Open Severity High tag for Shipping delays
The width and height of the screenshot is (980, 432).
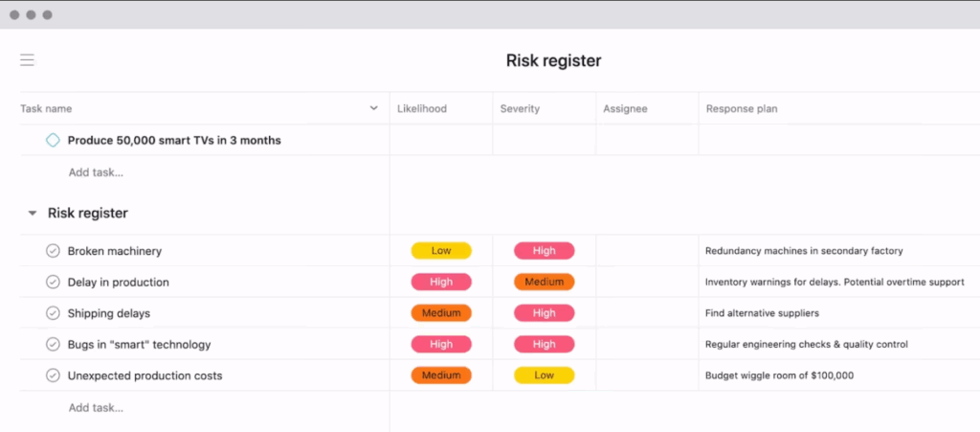coord(545,313)
